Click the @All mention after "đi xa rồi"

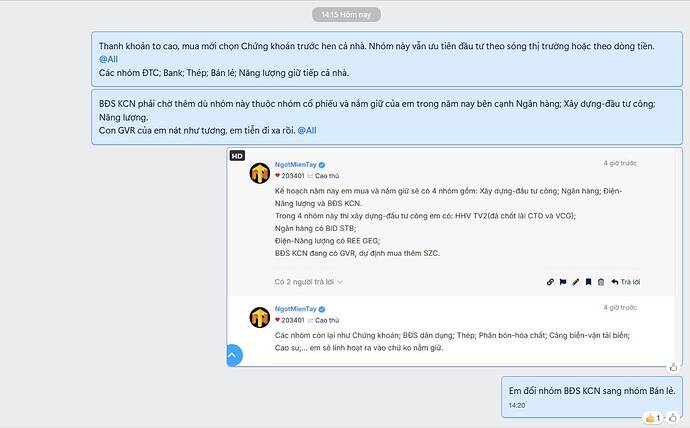click(307, 130)
